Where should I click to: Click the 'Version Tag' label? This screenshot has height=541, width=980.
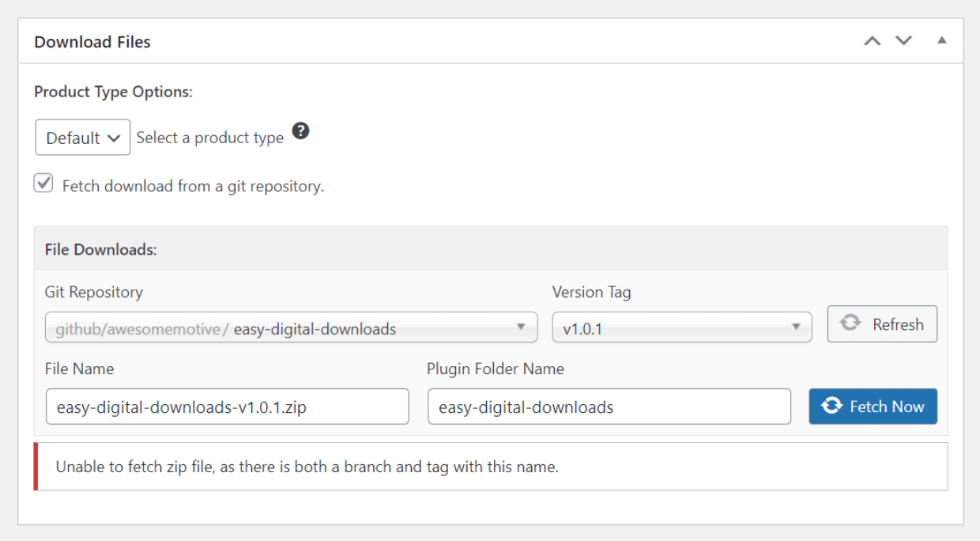pyautogui.click(x=591, y=293)
